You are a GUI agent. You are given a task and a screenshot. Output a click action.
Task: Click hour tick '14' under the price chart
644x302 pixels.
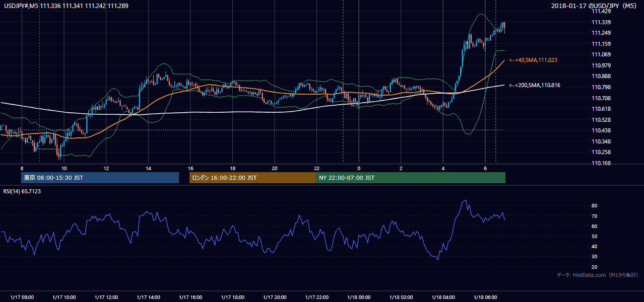pyautogui.click(x=148, y=168)
